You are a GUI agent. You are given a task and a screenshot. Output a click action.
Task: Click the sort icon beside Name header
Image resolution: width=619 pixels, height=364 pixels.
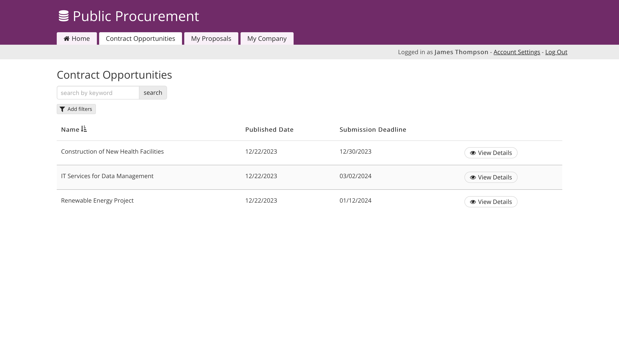pos(84,129)
